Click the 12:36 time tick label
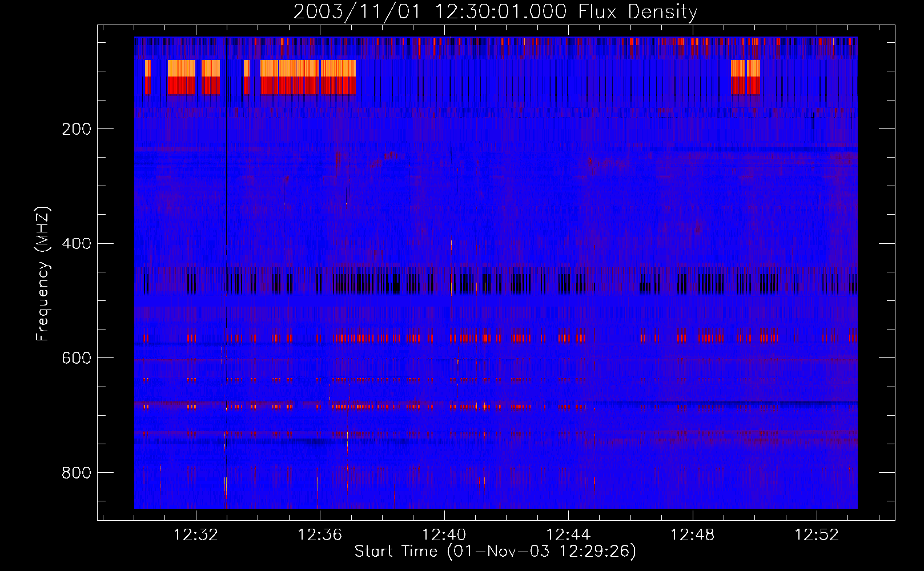 click(320, 535)
